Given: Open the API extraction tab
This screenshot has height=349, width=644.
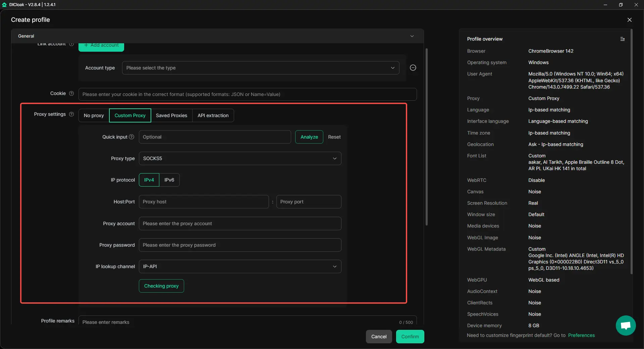Looking at the screenshot, I should click(x=213, y=115).
